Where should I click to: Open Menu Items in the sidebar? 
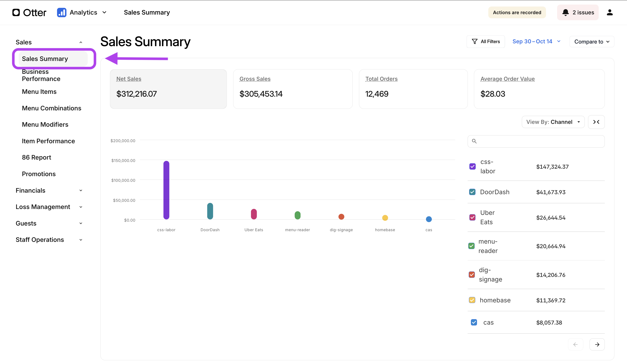tap(39, 92)
